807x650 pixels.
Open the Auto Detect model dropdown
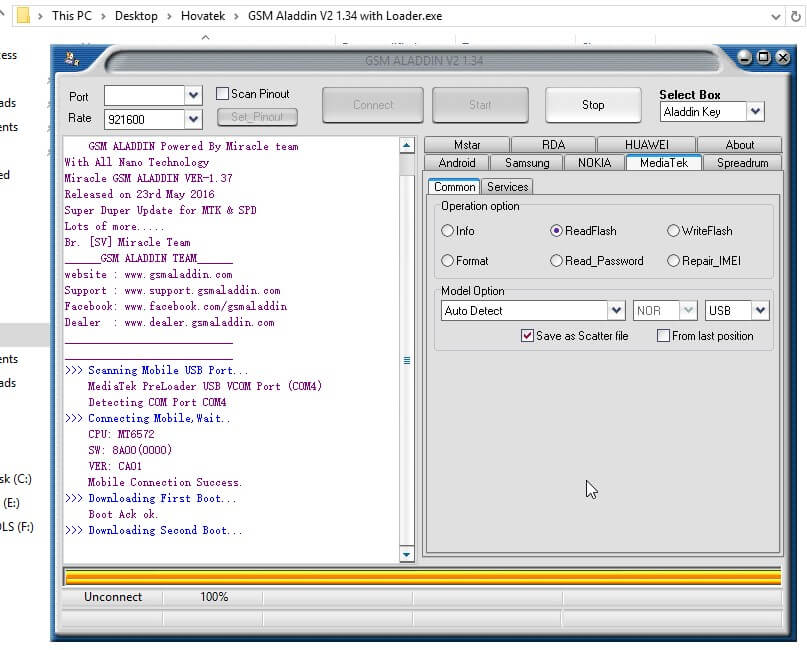click(616, 311)
